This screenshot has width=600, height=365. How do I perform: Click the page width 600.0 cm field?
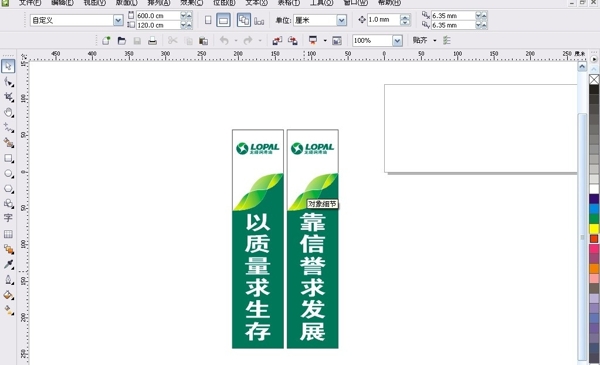(158, 16)
